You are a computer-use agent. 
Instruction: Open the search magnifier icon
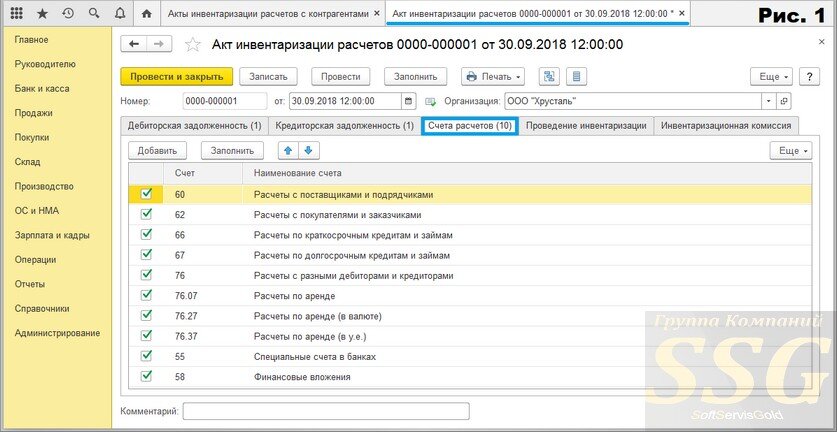point(94,14)
